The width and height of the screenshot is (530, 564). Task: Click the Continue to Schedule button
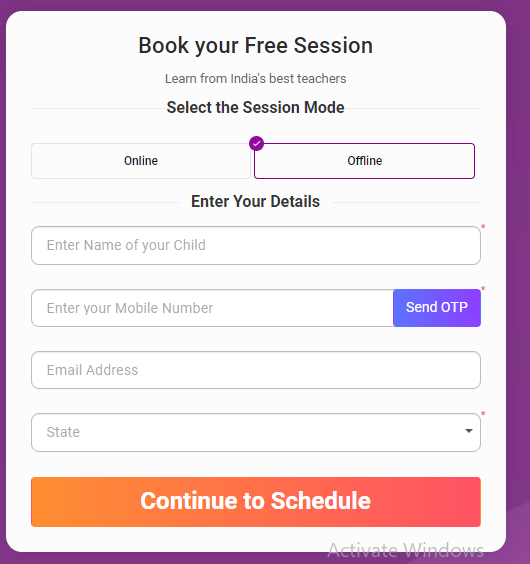coord(256,502)
